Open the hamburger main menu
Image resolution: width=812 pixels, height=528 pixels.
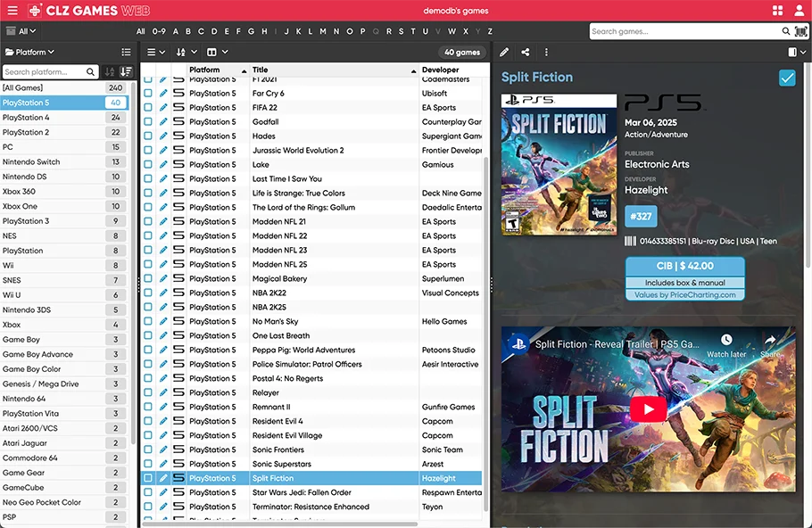(12, 11)
